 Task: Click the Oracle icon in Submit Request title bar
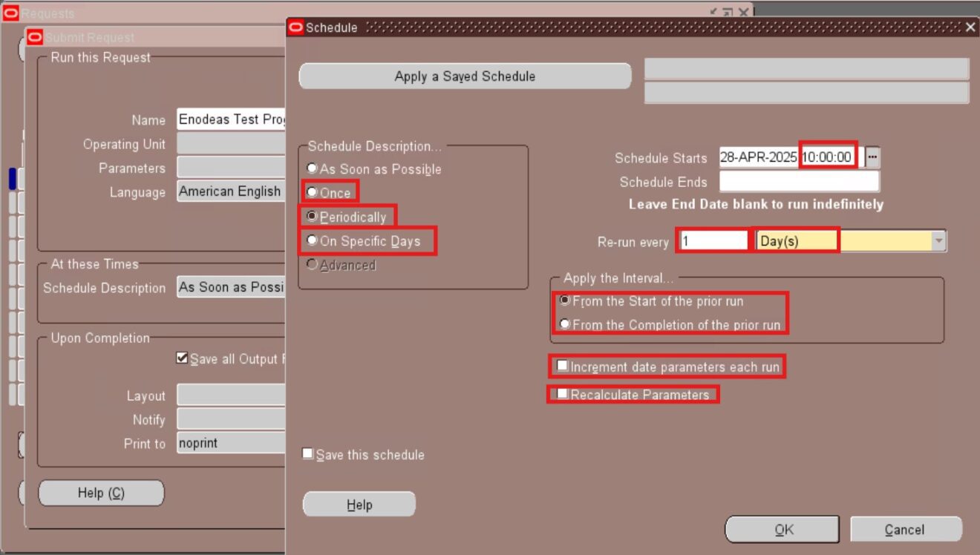[x=35, y=38]
